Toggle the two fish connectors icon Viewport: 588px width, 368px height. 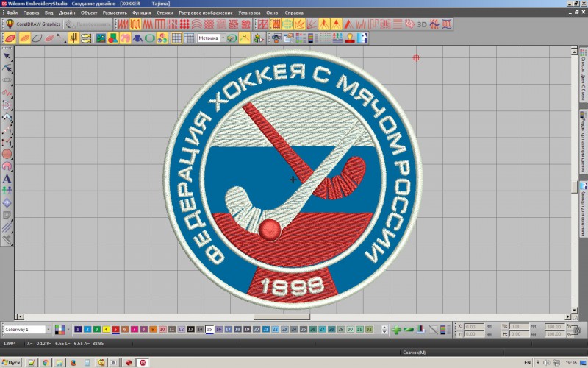(x=86, y=38)
